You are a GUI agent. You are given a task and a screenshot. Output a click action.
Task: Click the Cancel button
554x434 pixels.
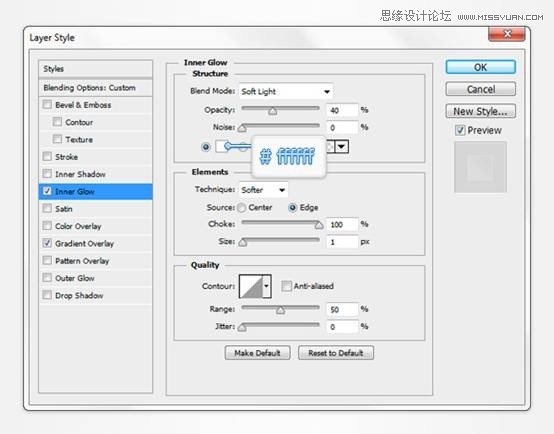point(481,89)
